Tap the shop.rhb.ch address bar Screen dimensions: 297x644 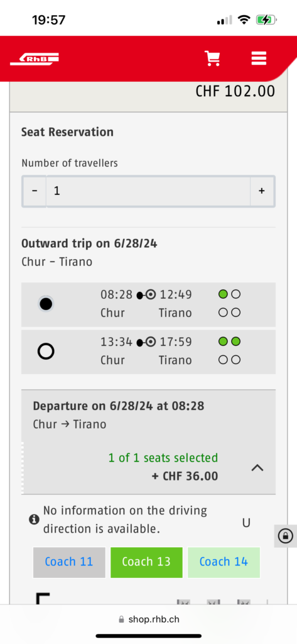[148, 619]
